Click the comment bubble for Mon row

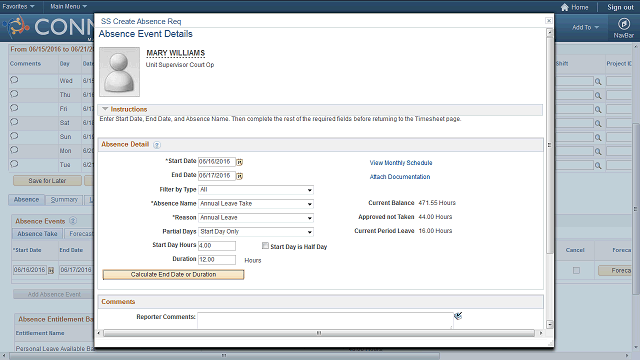14,150
